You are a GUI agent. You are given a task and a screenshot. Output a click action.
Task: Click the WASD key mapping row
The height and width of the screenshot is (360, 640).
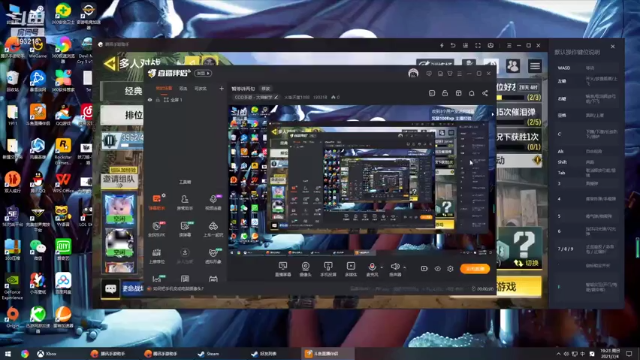[x=588, y=68]
